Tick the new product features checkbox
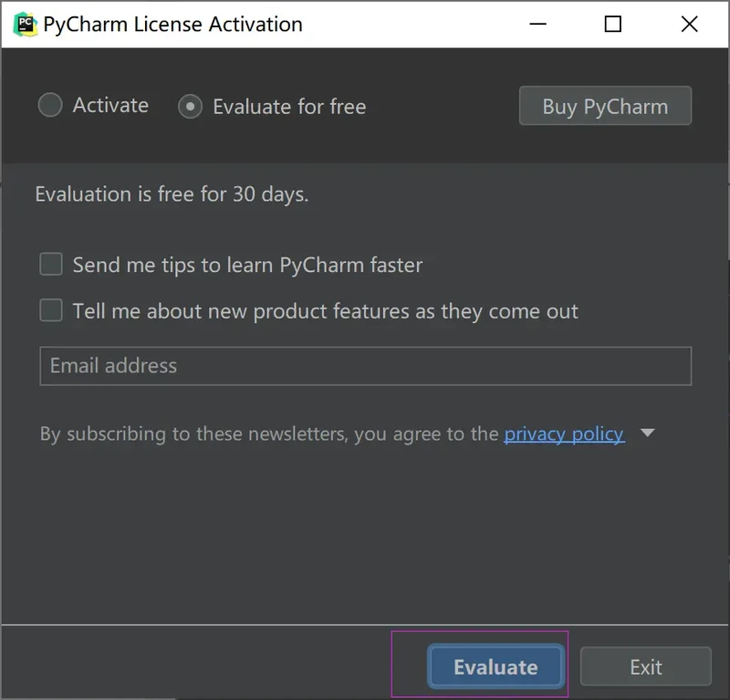 pyautogui.click(x=51, y=311)
